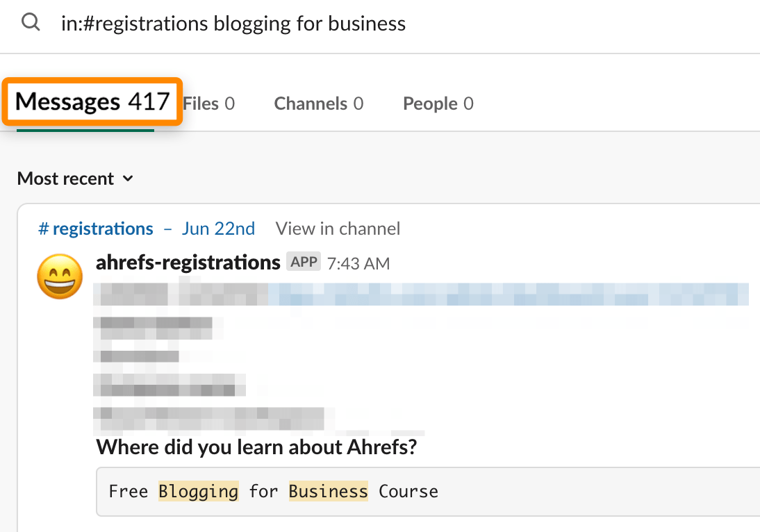Click the Jun 22nd date link
The height and width of the screenshot is (532, 760).
pos(218,228)
